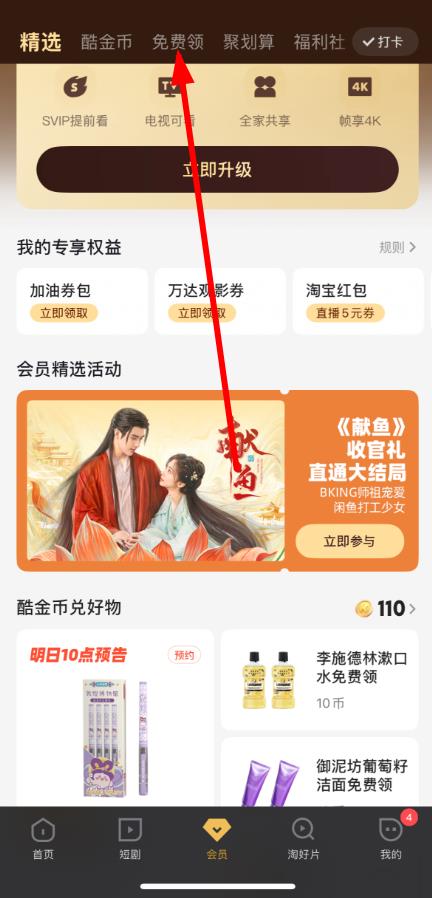Open the 我的 profile icon
This screenshot has width=432, height=898.
point(391,829)
